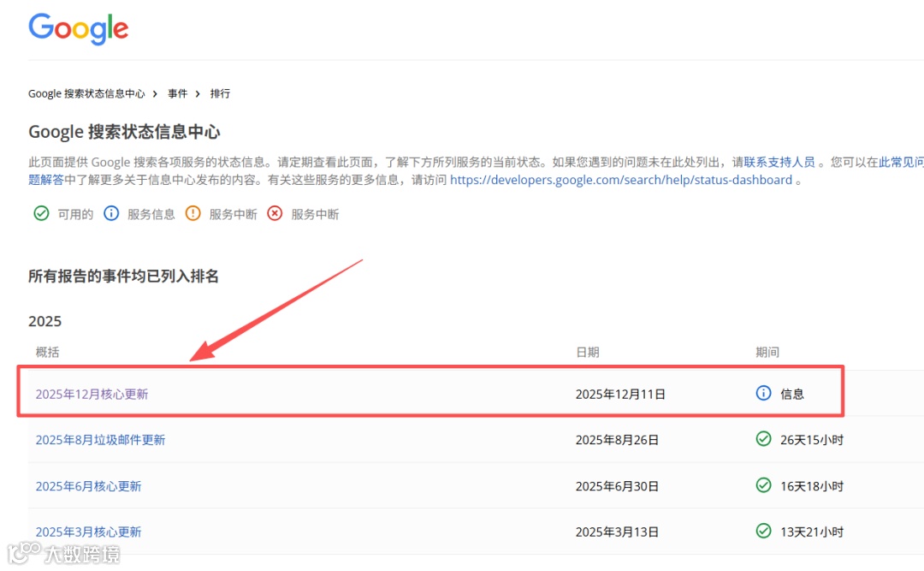Click green check icon beside 26天15小时

(x=763, y=439)
